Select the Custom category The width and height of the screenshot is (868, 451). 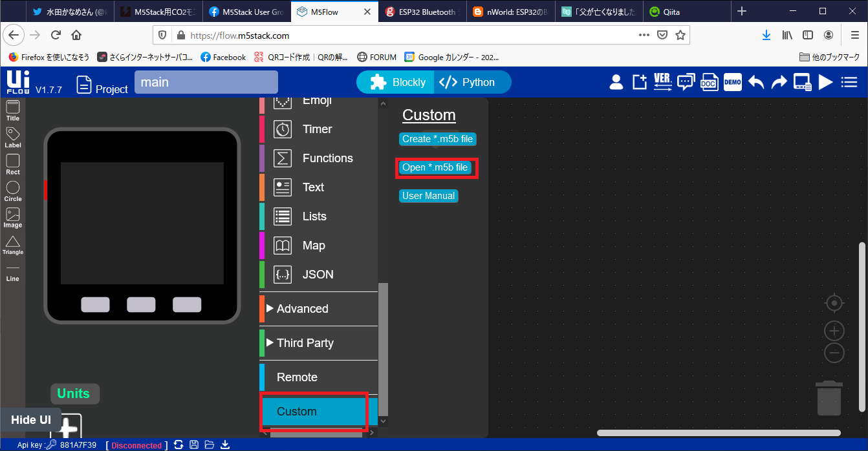[x=318, y=412]
